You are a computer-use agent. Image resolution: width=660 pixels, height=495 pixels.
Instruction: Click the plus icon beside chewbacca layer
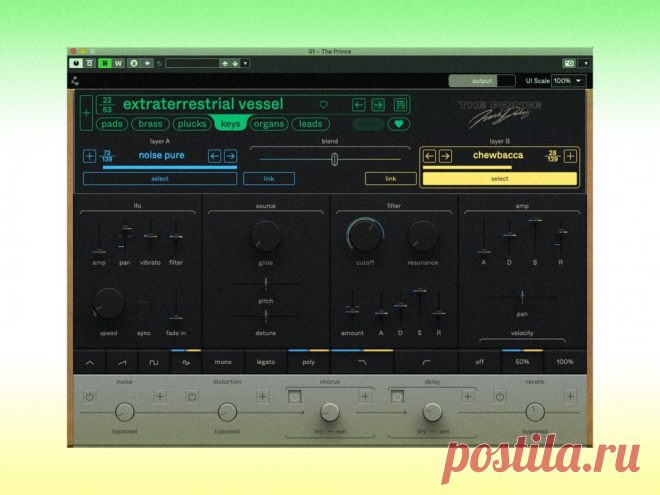[570, 156]
